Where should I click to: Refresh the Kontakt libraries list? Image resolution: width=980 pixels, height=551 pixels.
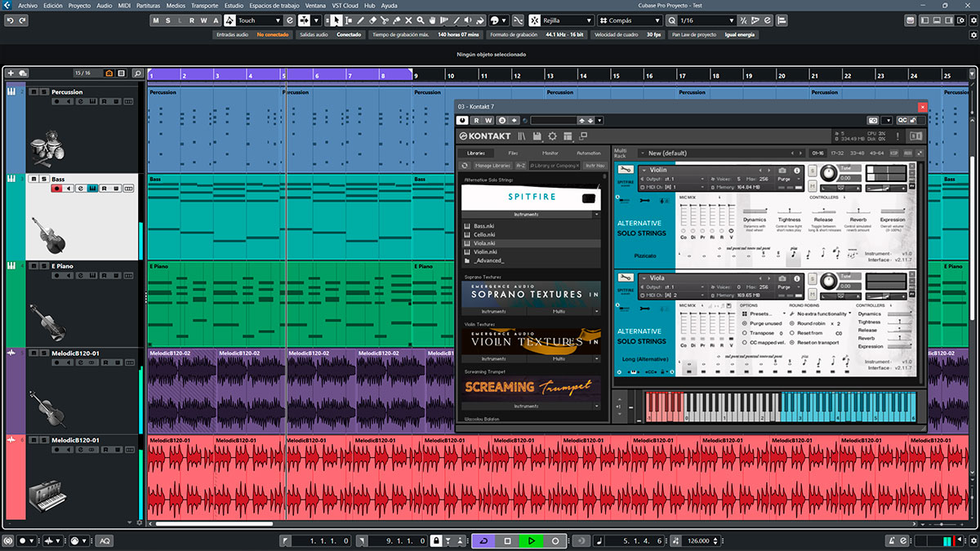coord(465,166)
